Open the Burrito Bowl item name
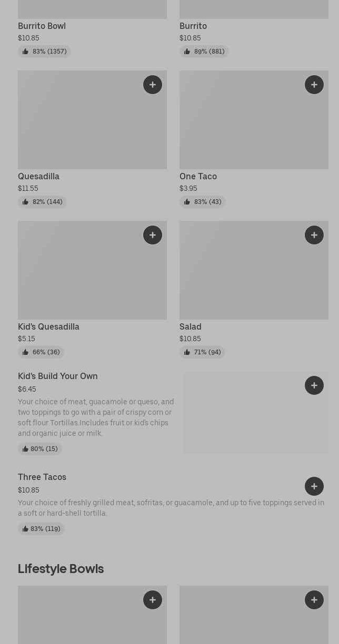Image resolution: width=339 pixels, height=644 pixels. pos(42,26)
